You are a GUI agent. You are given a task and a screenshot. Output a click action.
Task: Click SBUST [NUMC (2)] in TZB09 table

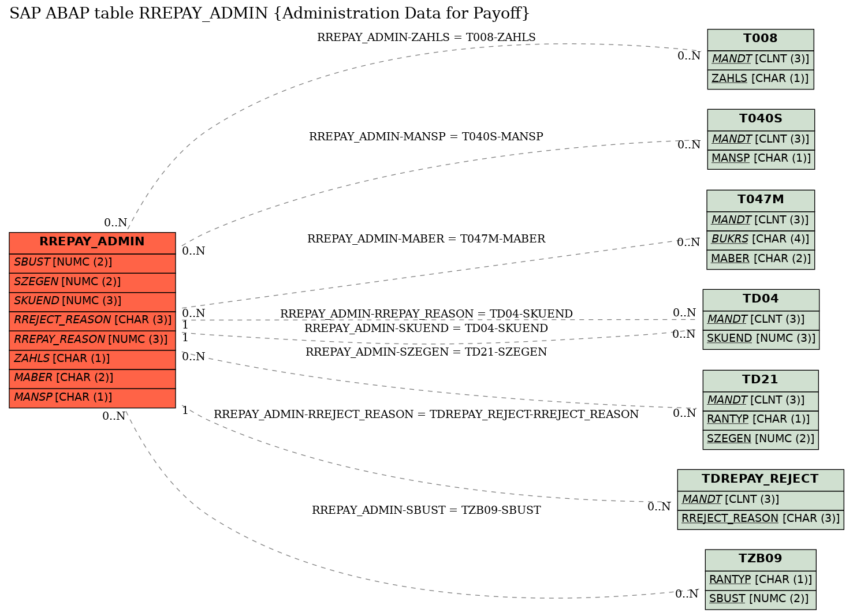761,599
